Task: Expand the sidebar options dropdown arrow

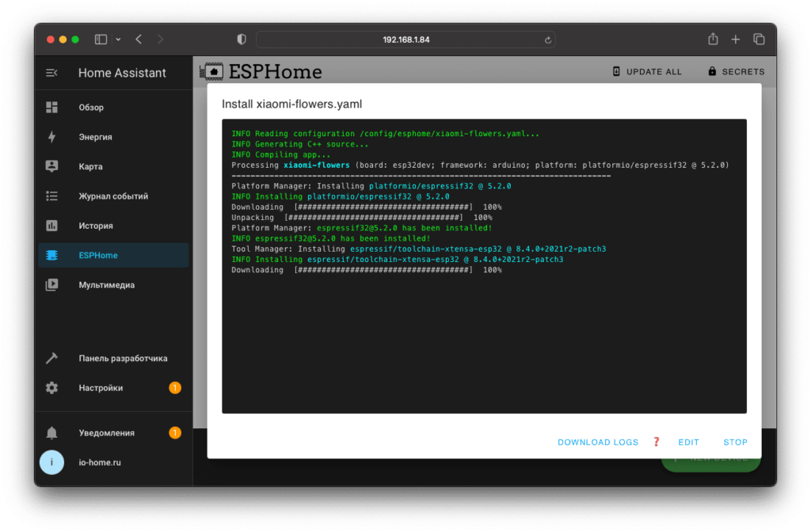Action: pos(118,40)
